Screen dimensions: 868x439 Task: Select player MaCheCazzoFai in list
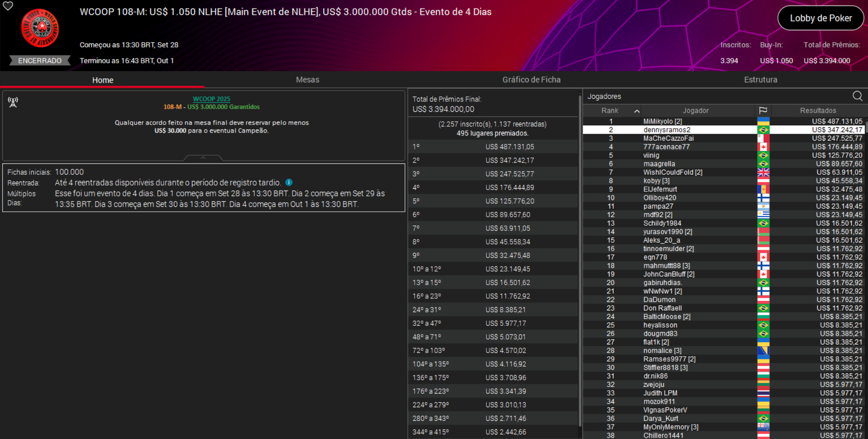tap(668, 138)
